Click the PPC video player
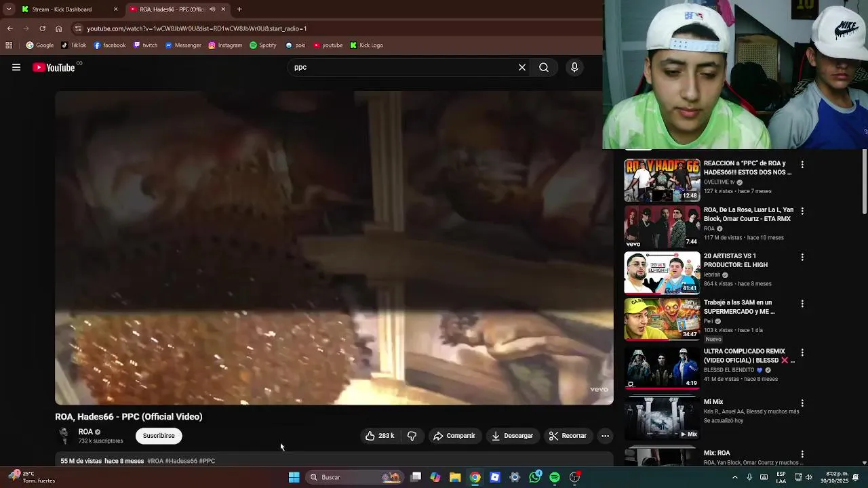Image resolution: width=868 pixels, height=488 pixels. pyautogui.click(x=334, y=248)
